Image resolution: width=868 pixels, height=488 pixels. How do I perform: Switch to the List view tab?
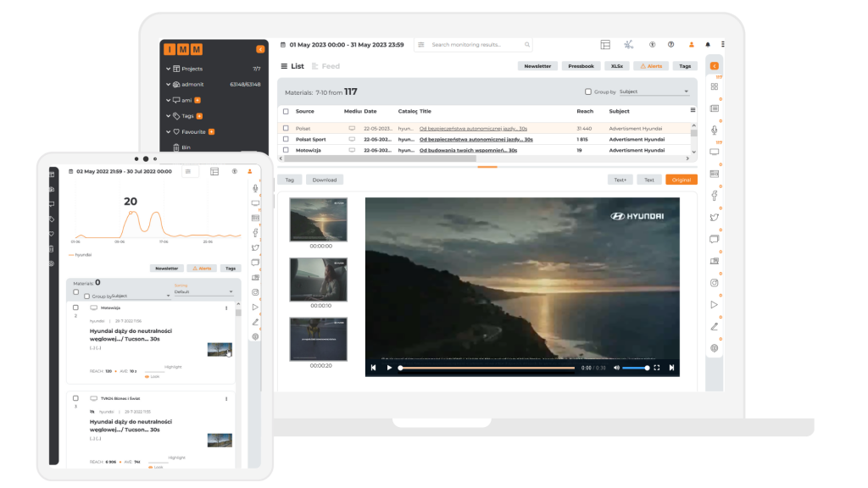(292, 66)
